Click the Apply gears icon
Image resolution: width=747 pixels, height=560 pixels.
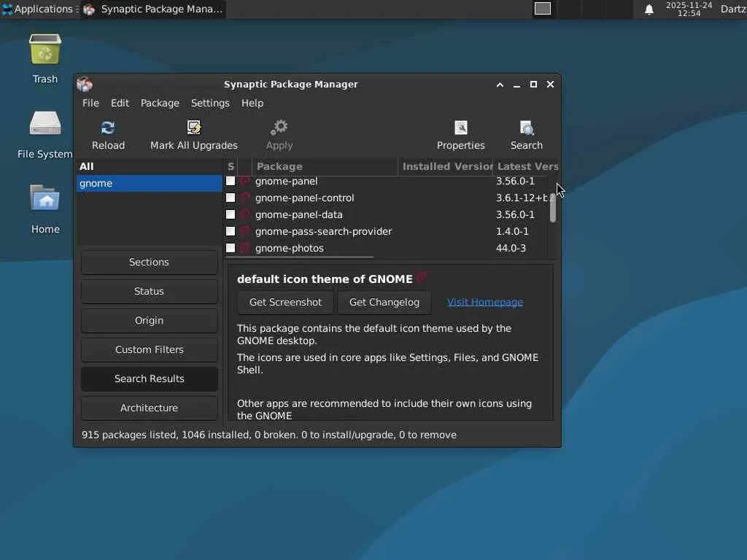(279, 128)
